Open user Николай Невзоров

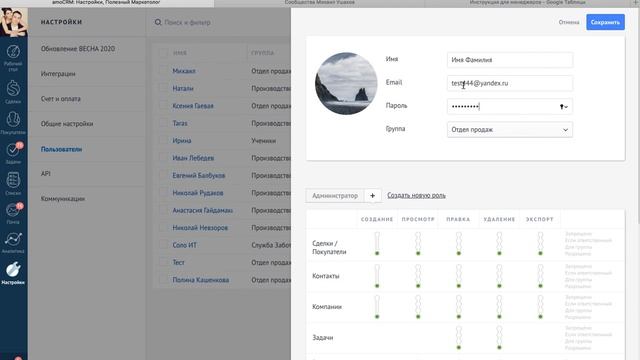pyautogui.click(x=200, y=228)
